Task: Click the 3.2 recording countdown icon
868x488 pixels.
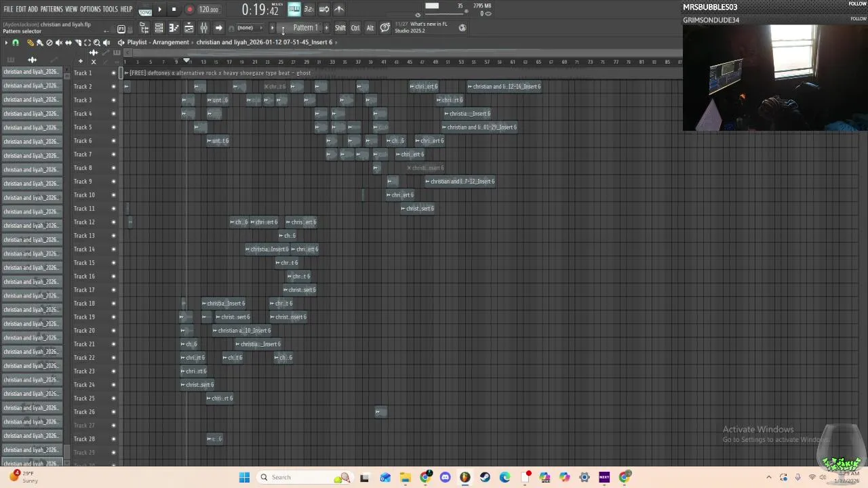Action: (309, 9)
